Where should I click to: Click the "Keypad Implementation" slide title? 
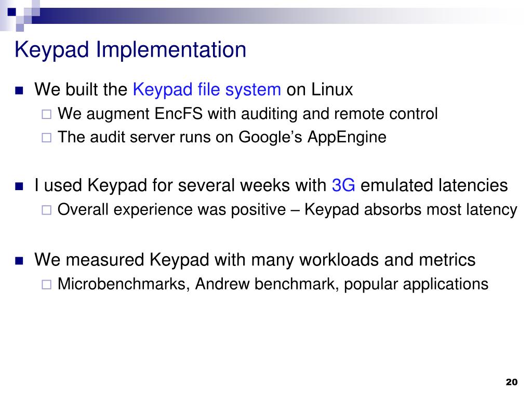(130, 50)
